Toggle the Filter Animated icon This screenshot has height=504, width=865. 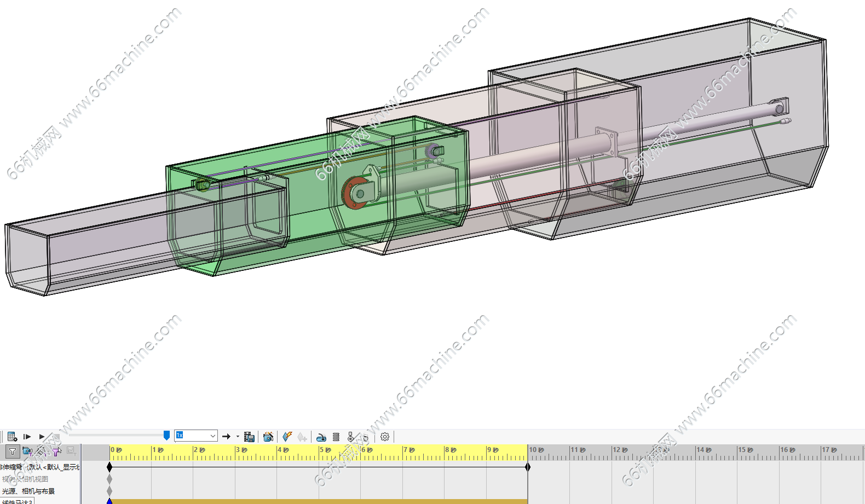point(27,451)
